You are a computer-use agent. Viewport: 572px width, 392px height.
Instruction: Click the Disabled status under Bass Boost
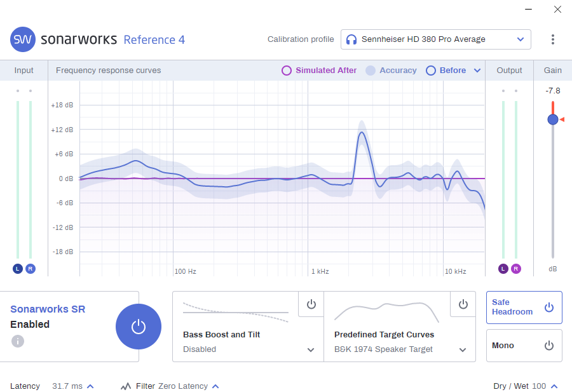[x=200, y=349]
